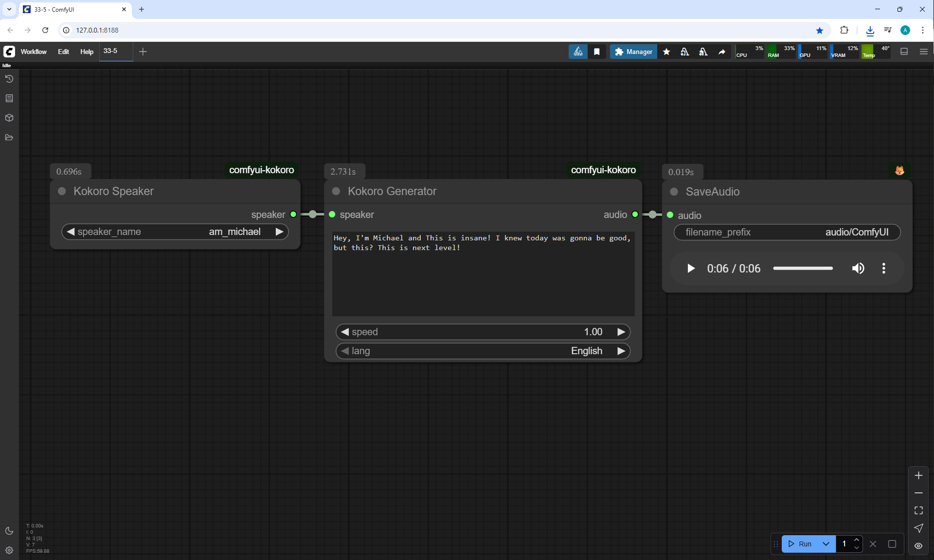Open the Edit menu
This screenshot has height=560, width=934.
click(x=63, y=52)
